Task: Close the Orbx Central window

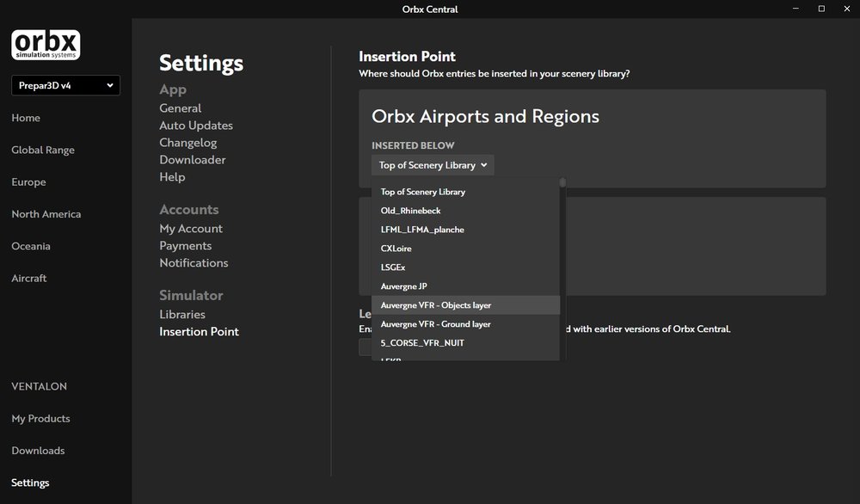Action: click(847, 9)
